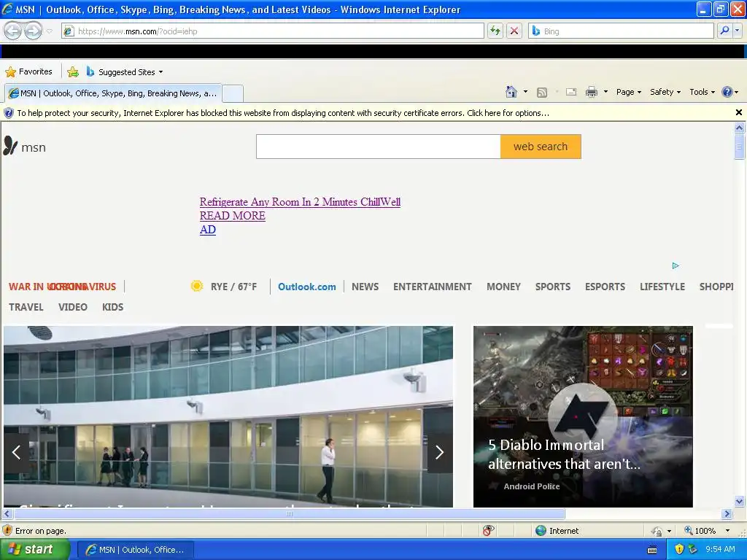Print page with the printer icon
This screenshot has width=747, height=560.
[x=591, y=92]
